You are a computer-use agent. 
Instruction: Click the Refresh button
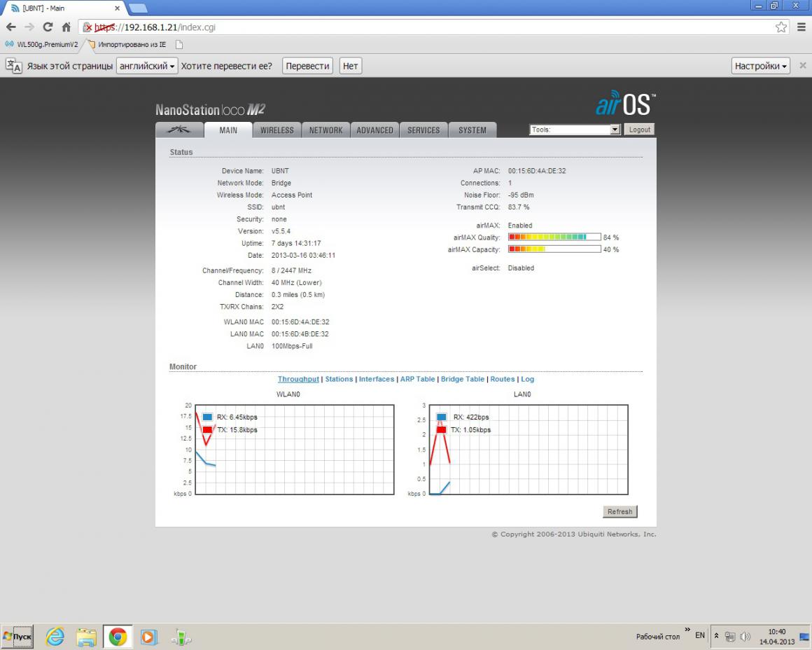coord(620,511)
